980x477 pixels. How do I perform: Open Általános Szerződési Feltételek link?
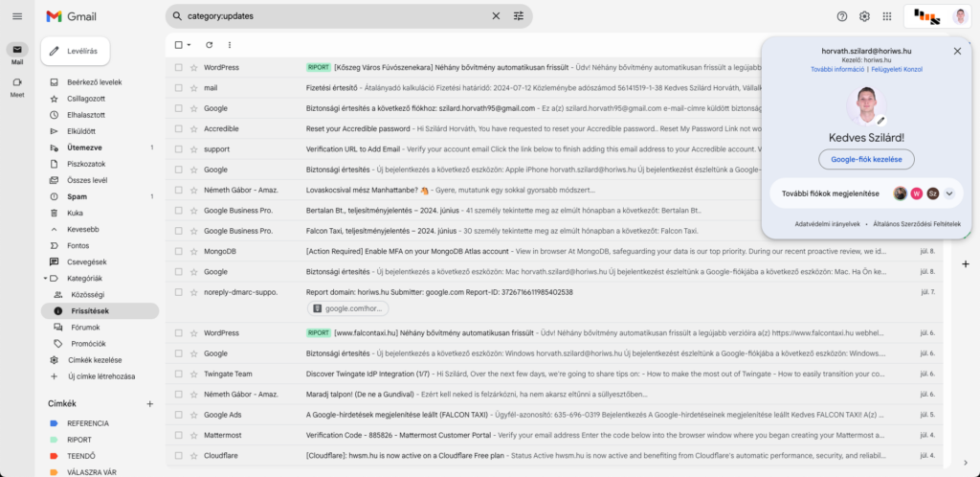[x=917, y=224]
